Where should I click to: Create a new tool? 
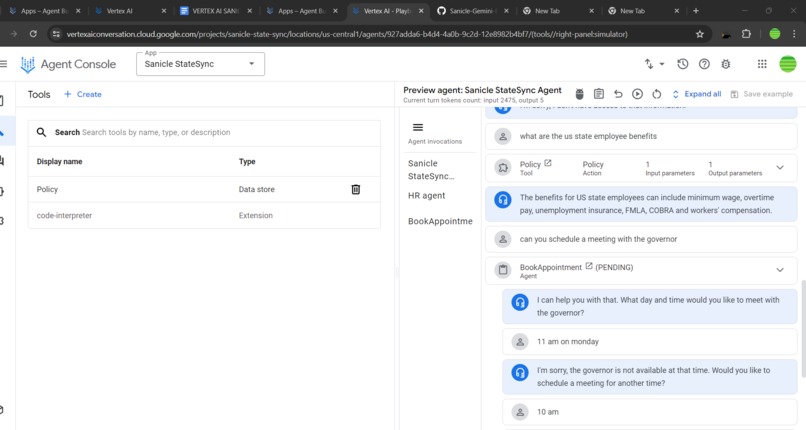coord(83,94)
